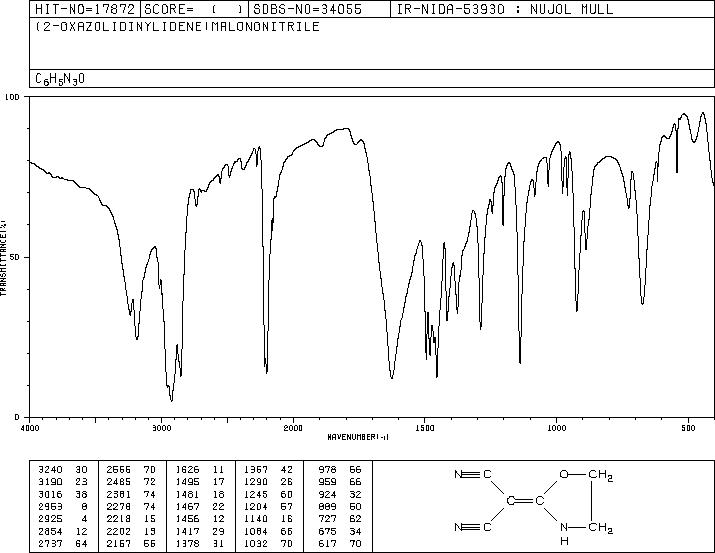The height and width of the screenshot is (553, 715).
Task: Click the 100 y-axis tick label
Action: point(13,97)
